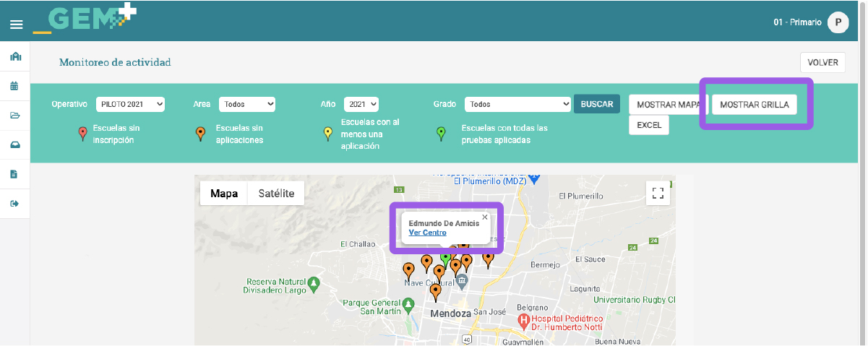Click the green legend marker icon
The width and height of the screenshot is (868, 346).
[440, 133]
